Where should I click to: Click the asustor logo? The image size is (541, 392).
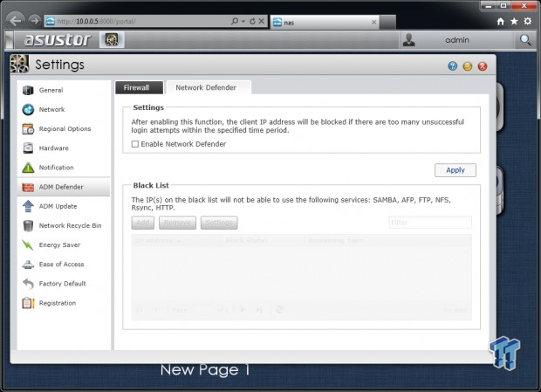point(58,39)
